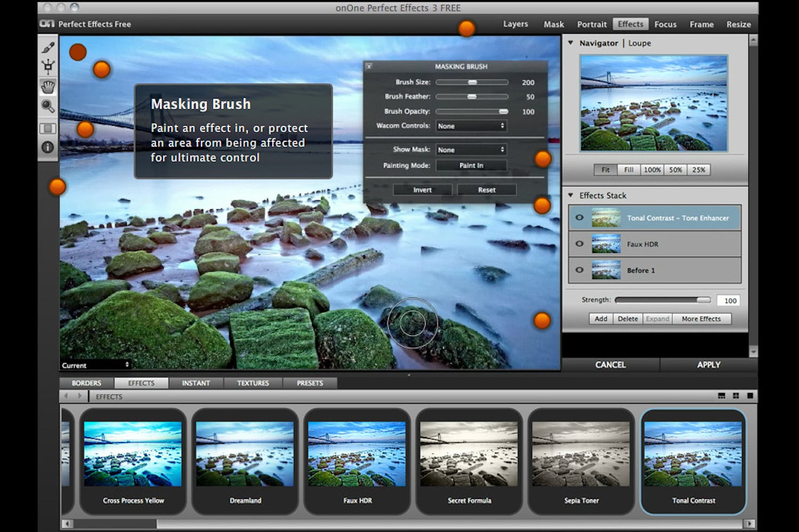Screen dimensions: 799x532
Task: Select the zoom magnifier tool
Action: pyautogui.click(x=48, y=107)
